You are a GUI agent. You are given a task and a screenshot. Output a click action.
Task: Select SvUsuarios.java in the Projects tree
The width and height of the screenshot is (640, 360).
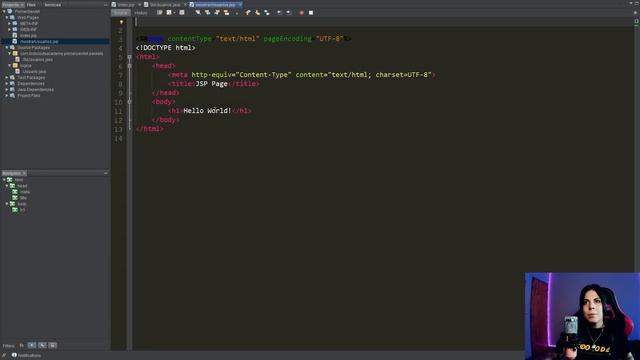coord(37,60)
